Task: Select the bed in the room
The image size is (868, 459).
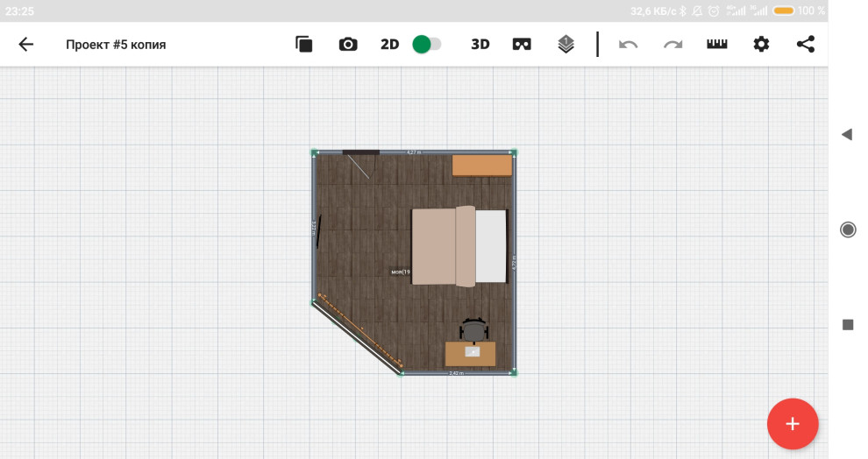Action: point(459,246)
